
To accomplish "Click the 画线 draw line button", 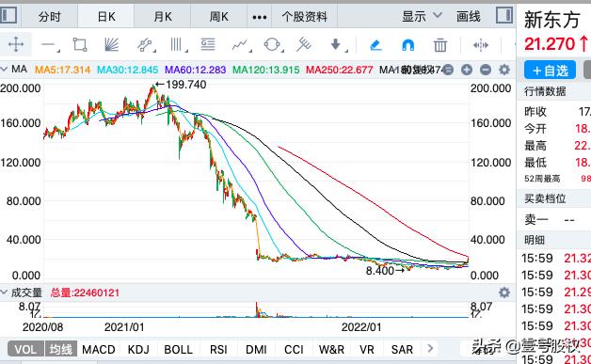I will pos(469,16).
